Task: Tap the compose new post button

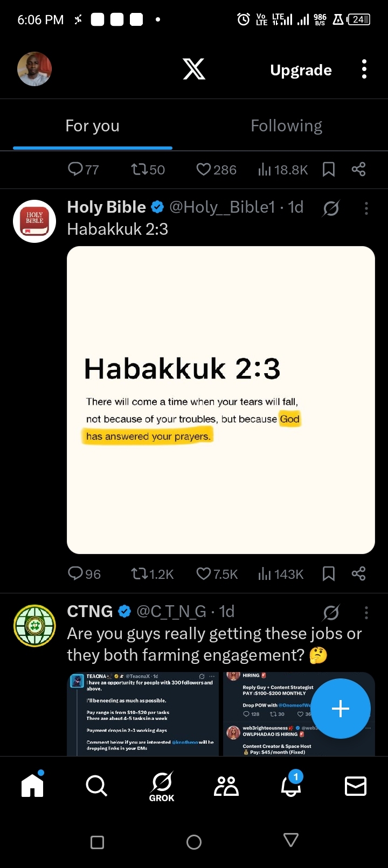Action: coord(341,709)
